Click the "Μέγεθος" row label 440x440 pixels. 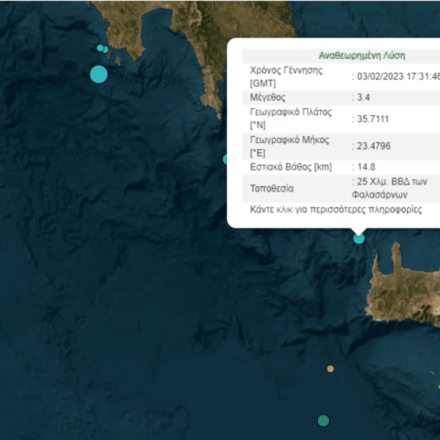[268, 97]
